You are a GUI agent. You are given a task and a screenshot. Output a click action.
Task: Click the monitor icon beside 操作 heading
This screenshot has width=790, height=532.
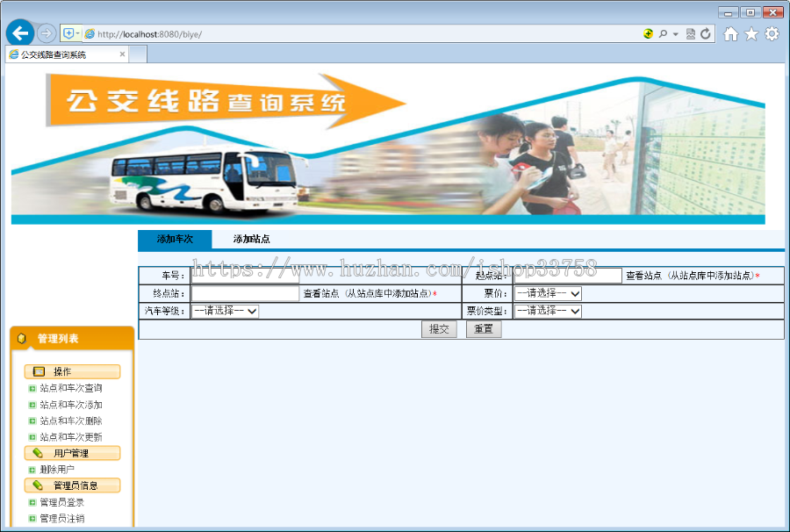click(37, 370)
